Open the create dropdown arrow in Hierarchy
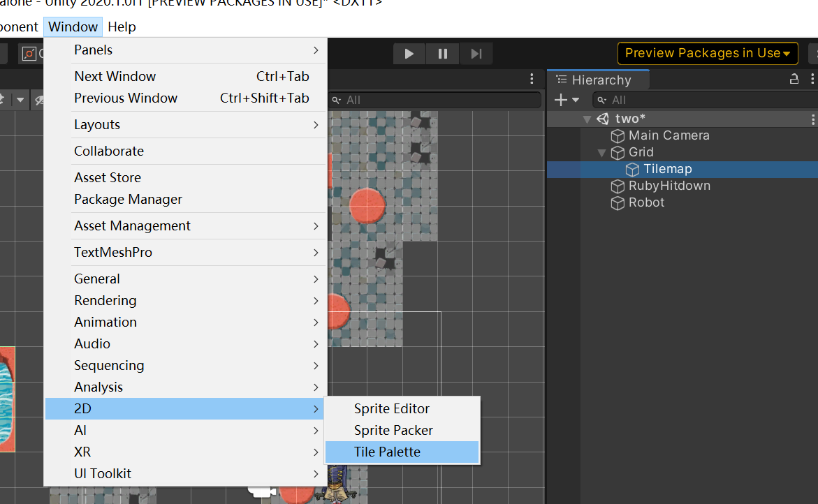The width and height of the screenshot is (818, 504). tap(576, 100)
